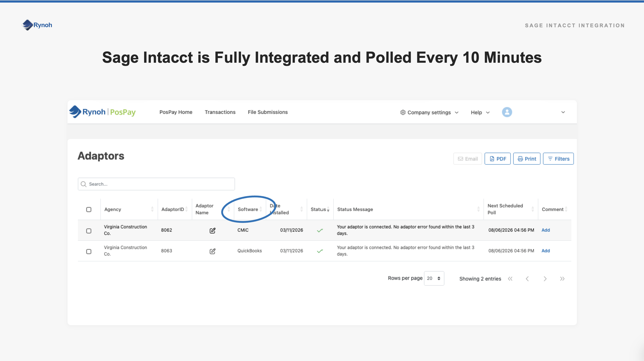Go to previous page of entries

[527, 279]
